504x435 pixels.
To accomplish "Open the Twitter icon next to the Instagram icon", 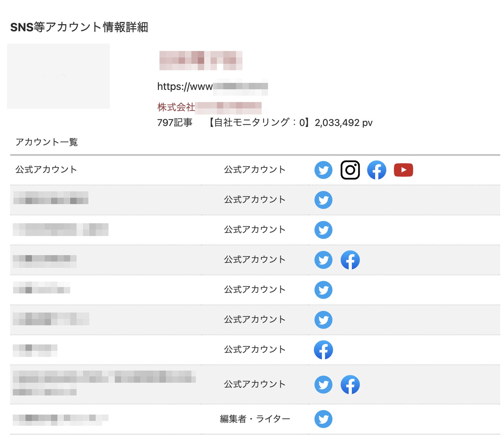I will (x=323, y=170).
